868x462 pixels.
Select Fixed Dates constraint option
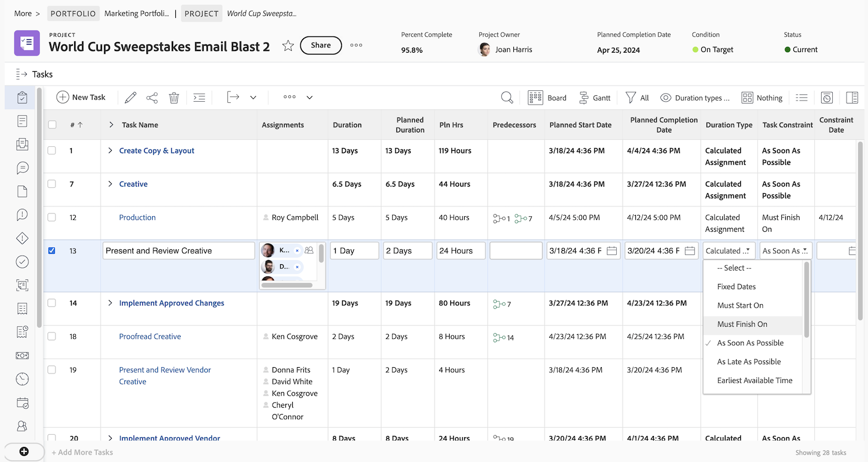pos(736,287)
